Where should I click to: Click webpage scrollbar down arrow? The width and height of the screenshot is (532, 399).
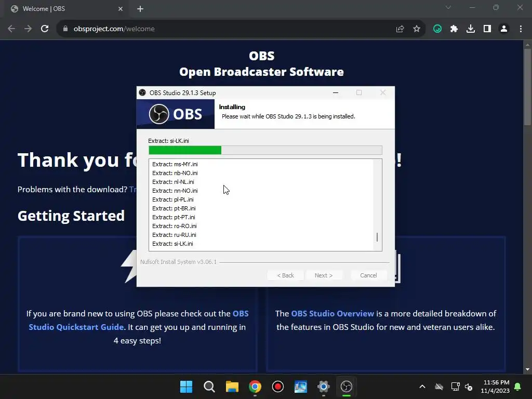click(x=527, y=369)
